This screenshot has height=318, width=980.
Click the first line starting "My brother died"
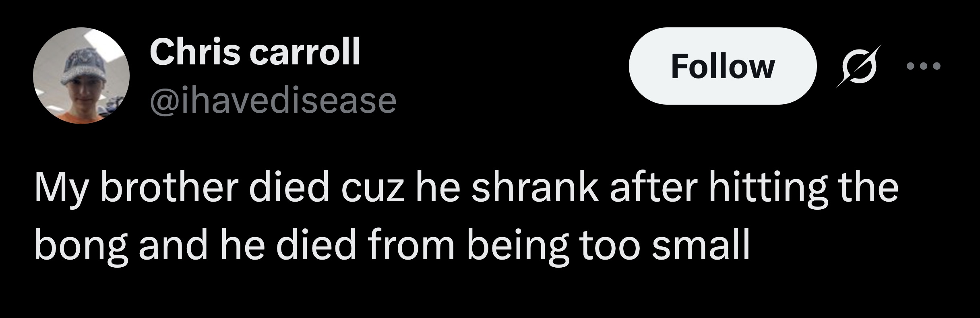click(466, 189)
